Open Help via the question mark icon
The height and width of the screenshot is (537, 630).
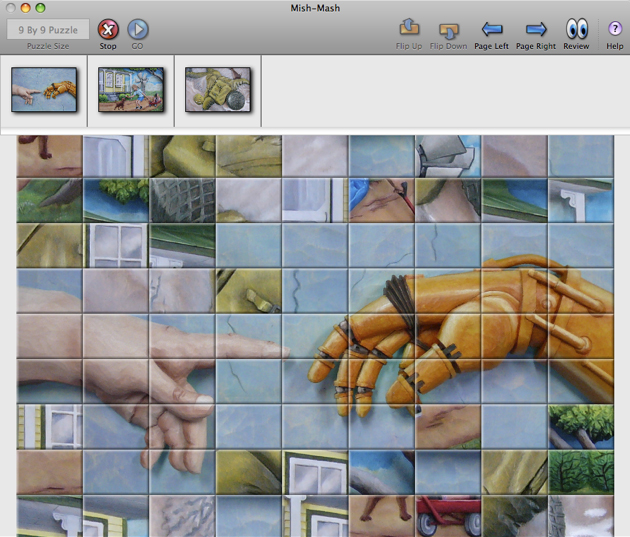click(614, 29)
